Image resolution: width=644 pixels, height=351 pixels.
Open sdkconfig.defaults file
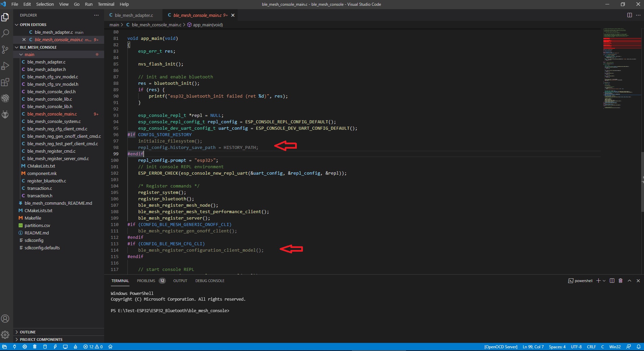pyautogui.click(x=42, y=248)
